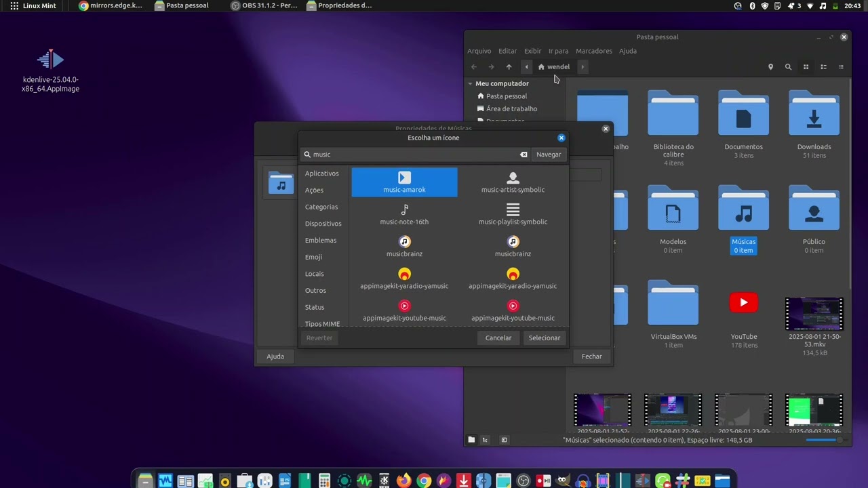Viewport: 868px width, 488px height.
Task: Click the Ajuda button in Properties dialog
Action: coord(275,357)
